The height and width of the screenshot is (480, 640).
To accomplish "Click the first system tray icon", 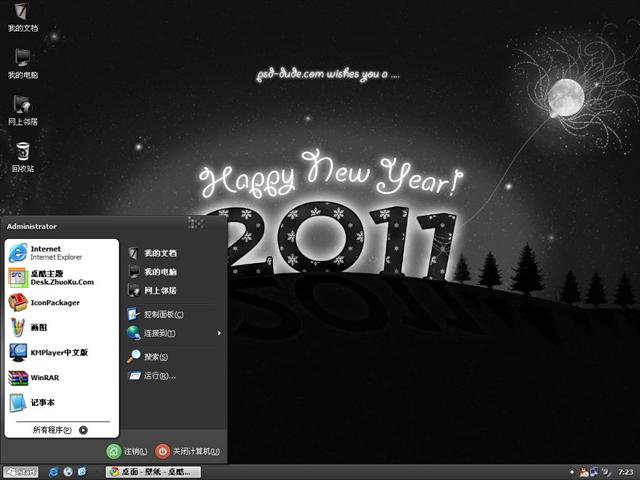I will pos(584,472).
